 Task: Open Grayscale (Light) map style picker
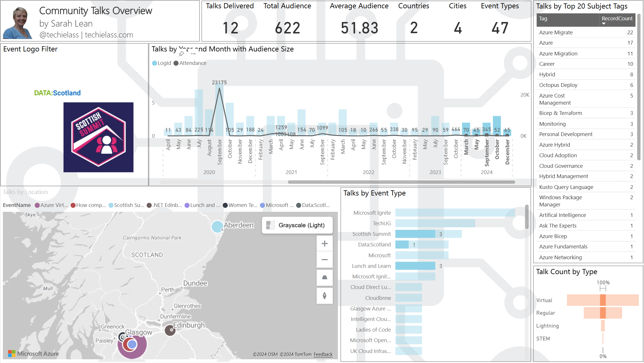pos(297,225)
